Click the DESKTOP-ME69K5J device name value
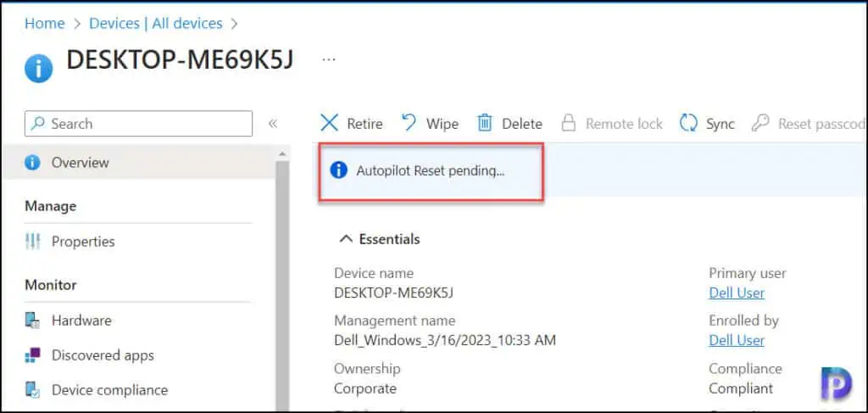 coord(393,293)
